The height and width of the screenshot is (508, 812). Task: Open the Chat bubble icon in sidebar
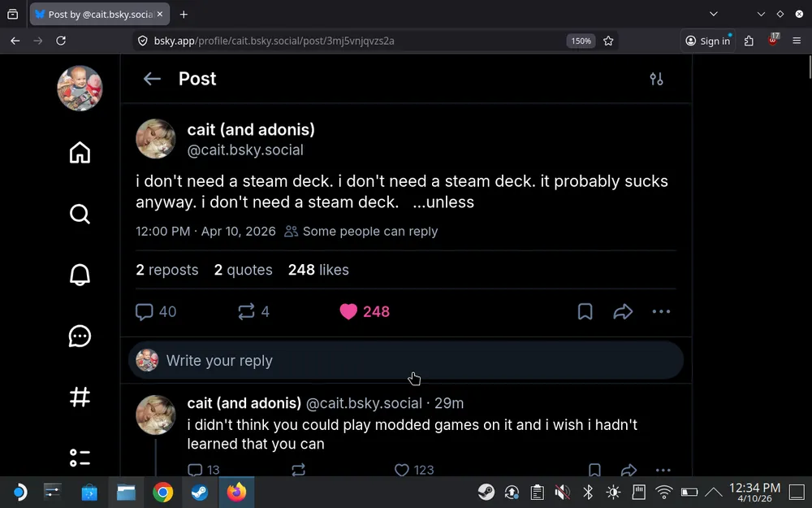click(x=80, y=336)
